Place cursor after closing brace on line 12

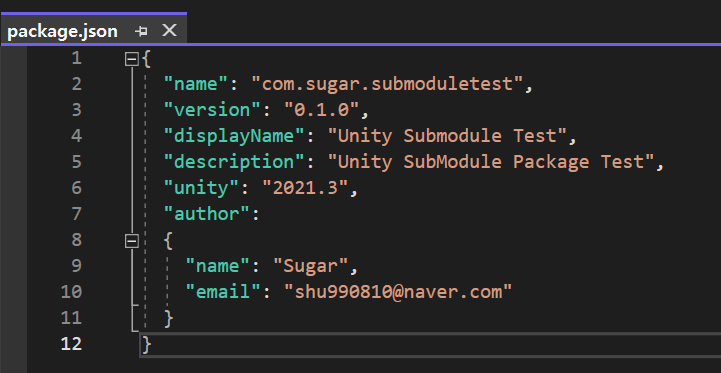(x=151, y=344)
